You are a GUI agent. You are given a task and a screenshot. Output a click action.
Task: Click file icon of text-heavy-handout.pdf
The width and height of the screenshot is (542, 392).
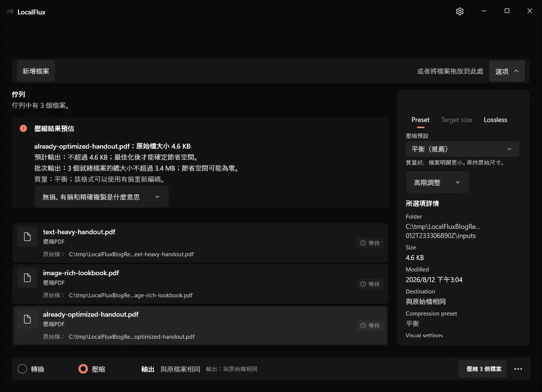[27, 237]
